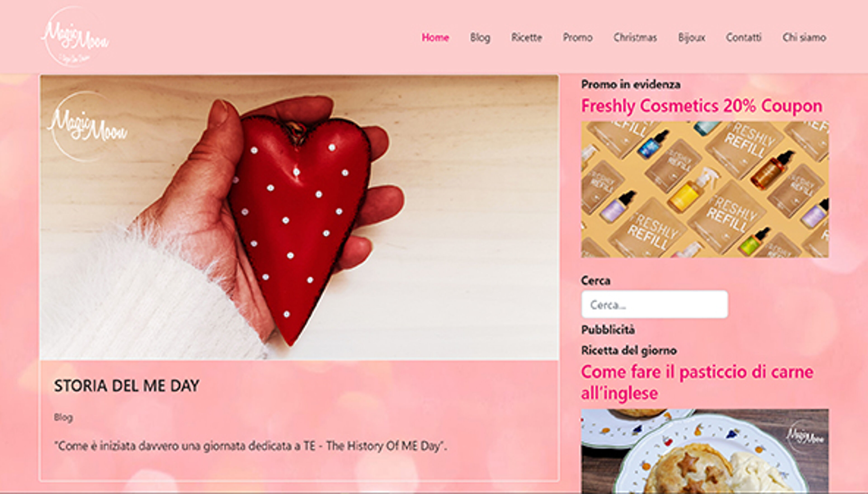Select the Promo navigation link
This screenshot has width=868, height=494.
578,37
